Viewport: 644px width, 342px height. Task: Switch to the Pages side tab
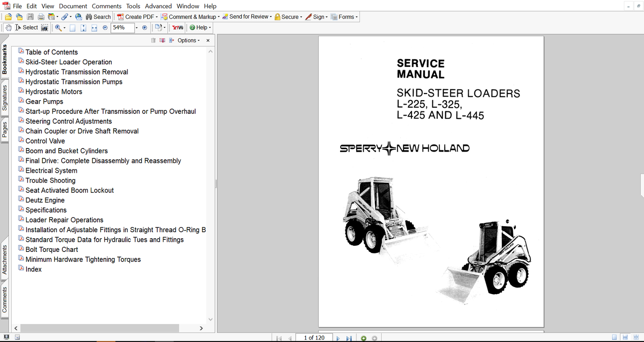click(x=4, y=130)
